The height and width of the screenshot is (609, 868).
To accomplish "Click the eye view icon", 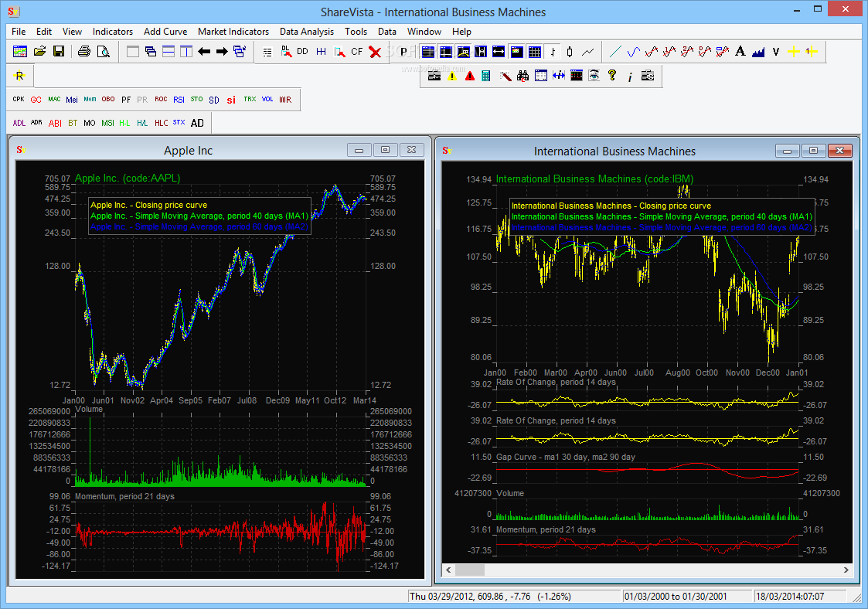I will click(594, 76).
